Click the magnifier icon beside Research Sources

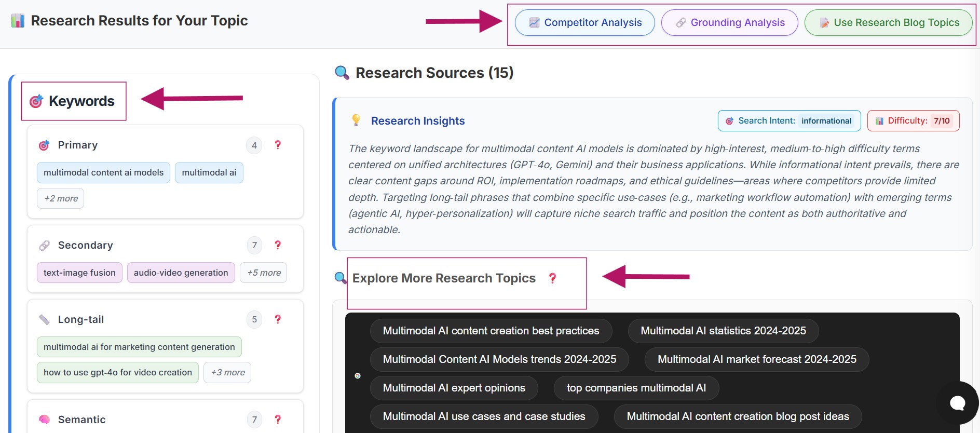342,73
